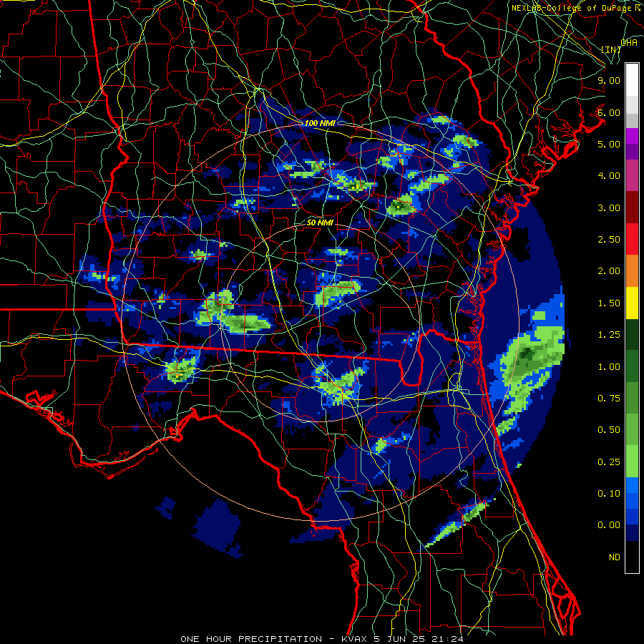Click the 100 NMI range ring label
644x644 pixels.
(x=320, y=123)
